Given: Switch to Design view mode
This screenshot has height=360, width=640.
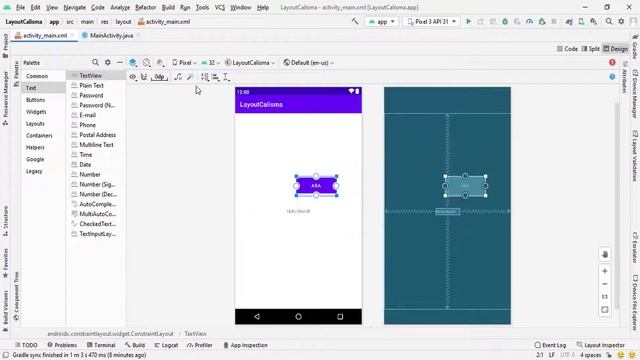Looking at the screenshot, I should coord(616,49).
